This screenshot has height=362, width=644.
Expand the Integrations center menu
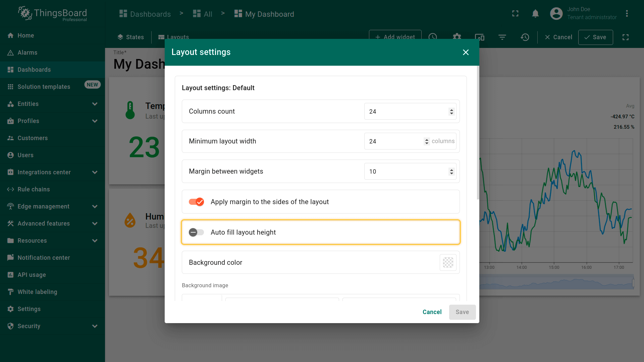pyautogui.click(x=95, y=172)
